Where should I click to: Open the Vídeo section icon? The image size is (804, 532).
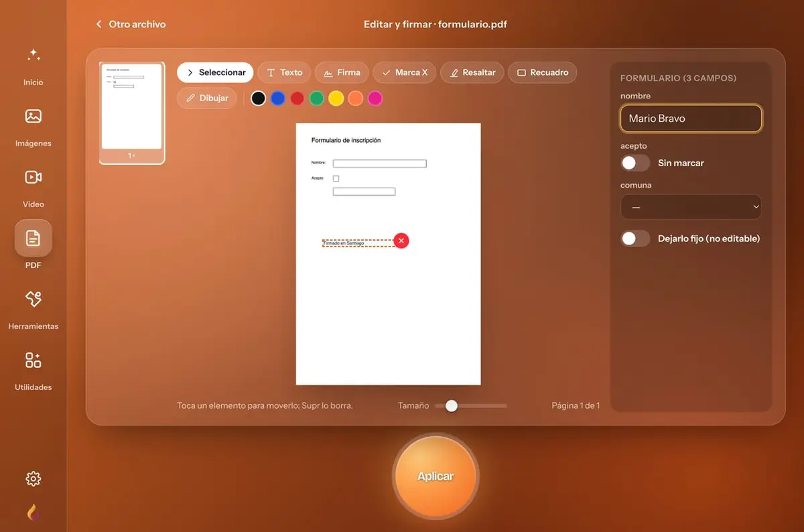(33, 178)
